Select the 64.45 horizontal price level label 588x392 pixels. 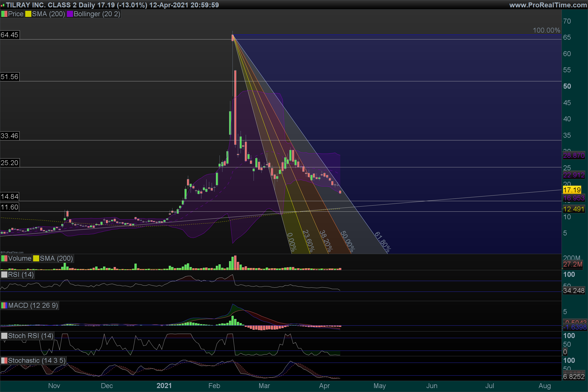[10, 35]
